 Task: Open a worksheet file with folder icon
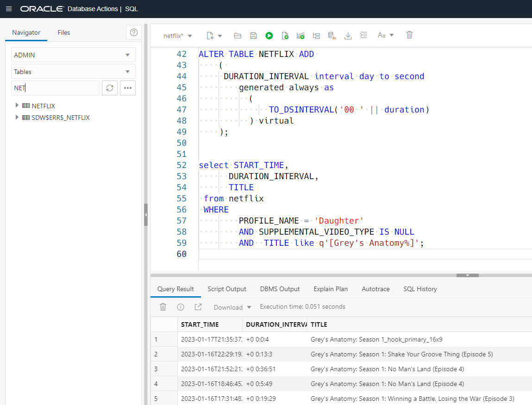238,36
